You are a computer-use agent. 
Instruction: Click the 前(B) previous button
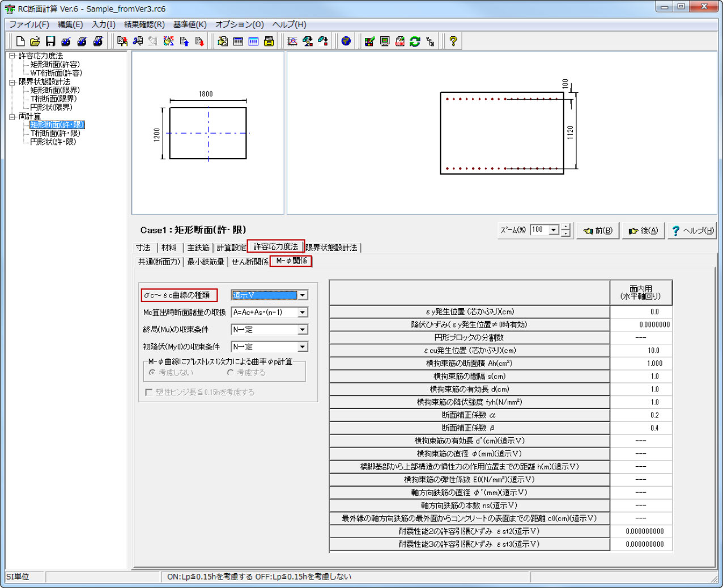coord(598,231)
